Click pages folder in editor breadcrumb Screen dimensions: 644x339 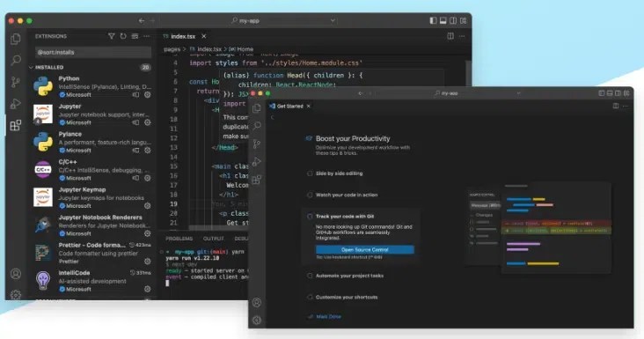[172, 49]
